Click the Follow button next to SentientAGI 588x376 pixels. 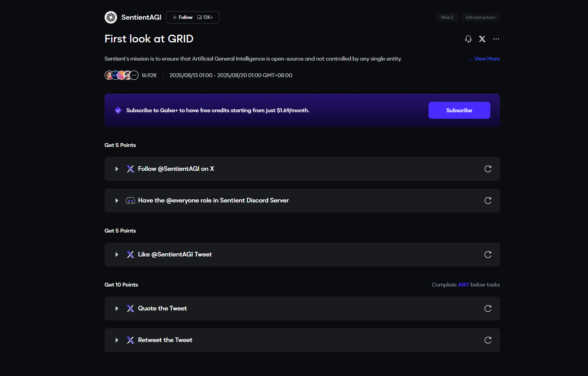coord(183,17)
